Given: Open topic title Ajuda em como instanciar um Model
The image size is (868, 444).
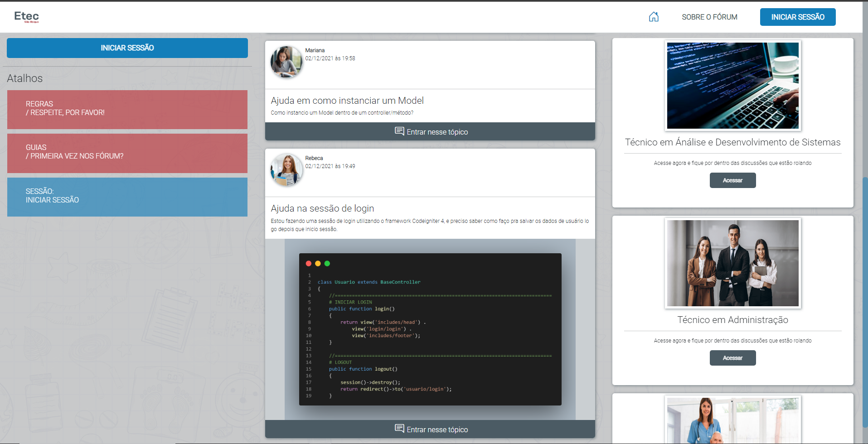Looking at the screenshot, I should click(347, 101).
